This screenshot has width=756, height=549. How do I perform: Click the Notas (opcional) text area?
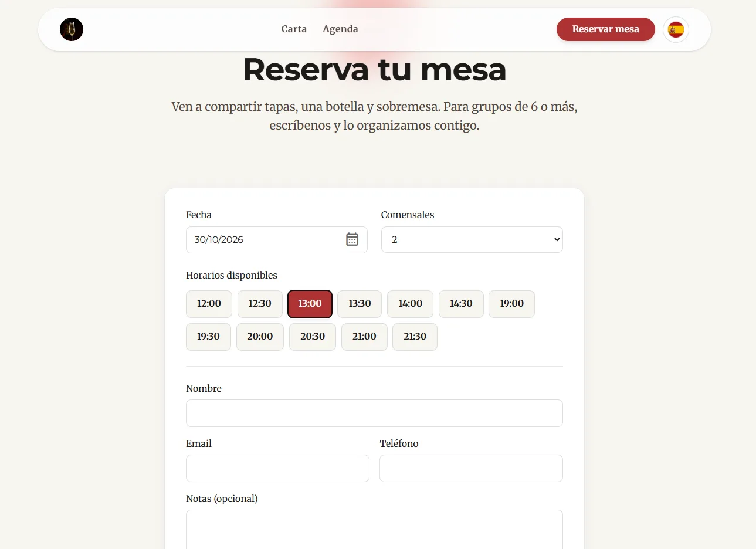click(x=374, y=530)
